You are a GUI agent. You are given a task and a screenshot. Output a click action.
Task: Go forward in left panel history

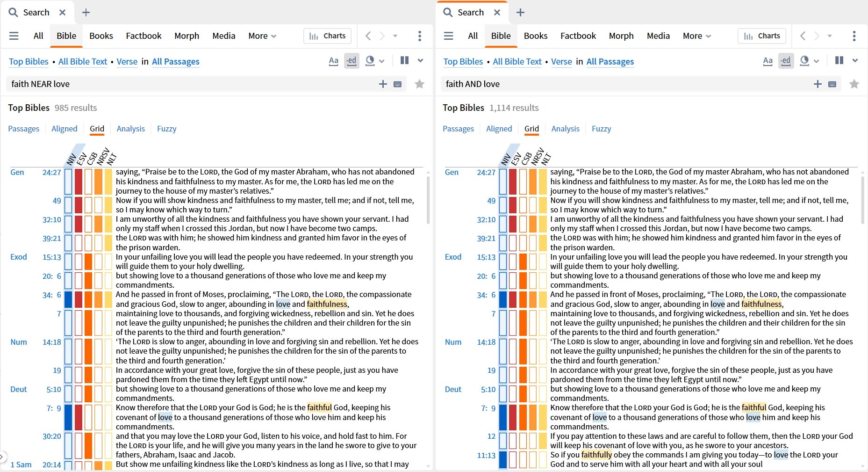pyautogui.click(x=382, y=36)
